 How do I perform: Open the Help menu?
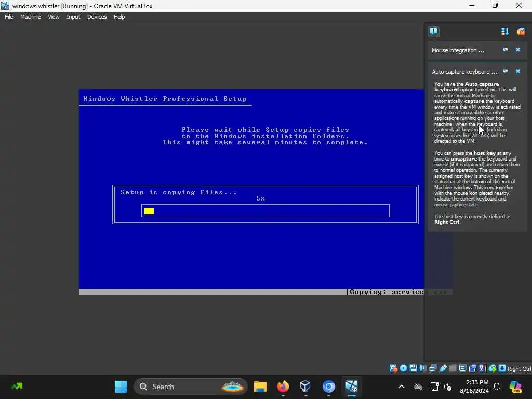point(119,17)
